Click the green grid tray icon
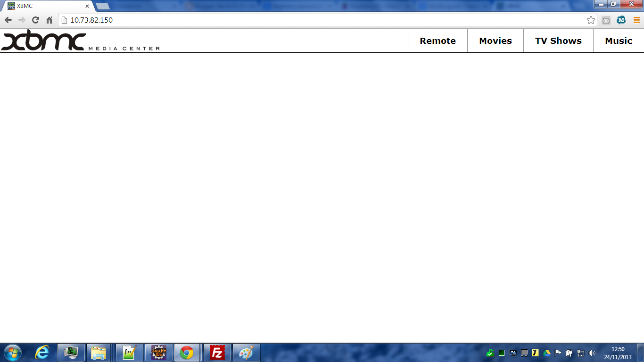Viewport: 644px width, 362px height. click(x=502, y=353)
